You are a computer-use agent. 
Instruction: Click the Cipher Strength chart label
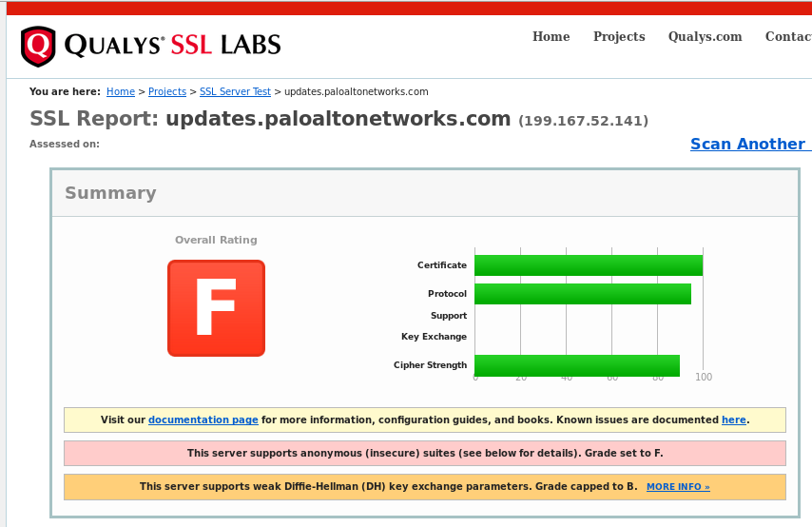pos(430,364)
